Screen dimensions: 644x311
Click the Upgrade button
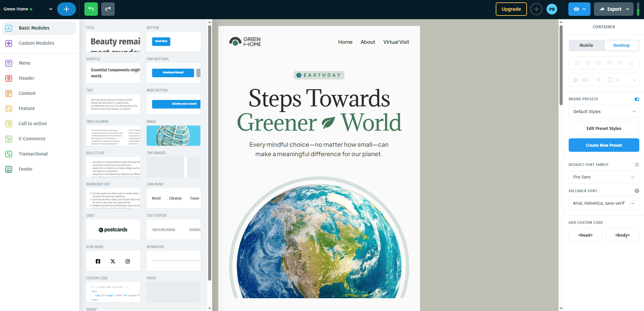point(511,9)
